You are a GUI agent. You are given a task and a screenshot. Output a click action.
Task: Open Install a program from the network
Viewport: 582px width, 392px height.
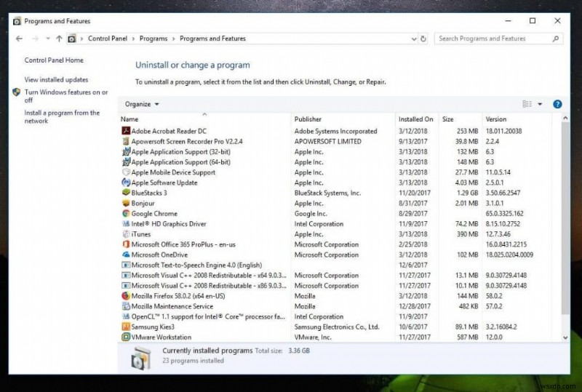click(x=62, y=116)
